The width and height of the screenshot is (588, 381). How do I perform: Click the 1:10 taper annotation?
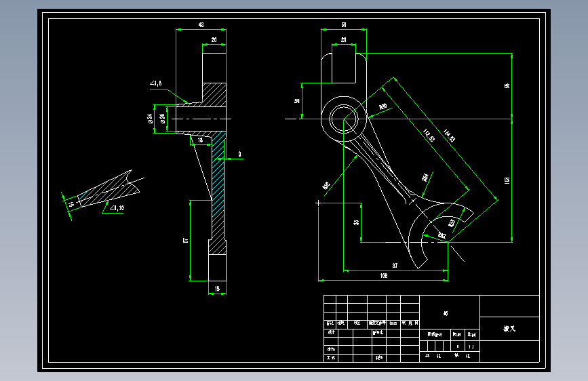pos(117,207)
